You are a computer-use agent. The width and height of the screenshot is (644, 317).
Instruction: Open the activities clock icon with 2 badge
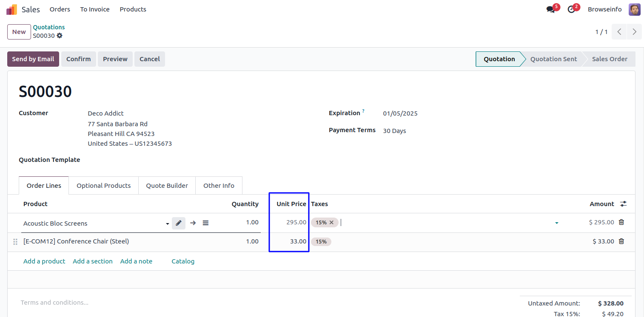571,9
